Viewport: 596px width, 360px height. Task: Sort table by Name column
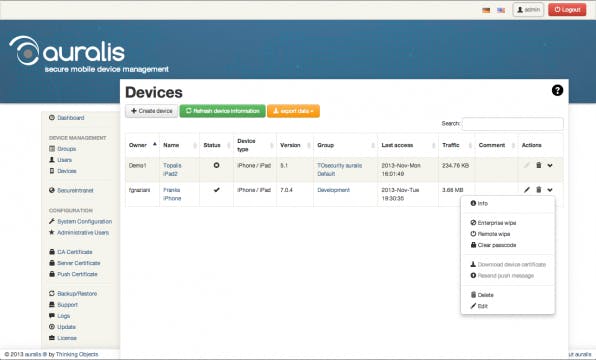(179, 145)
